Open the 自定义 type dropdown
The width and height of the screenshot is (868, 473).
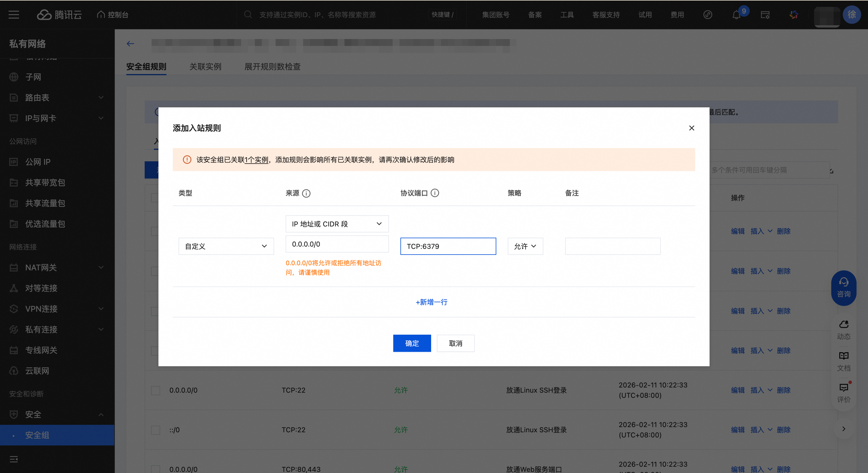[x=226, y=246]
